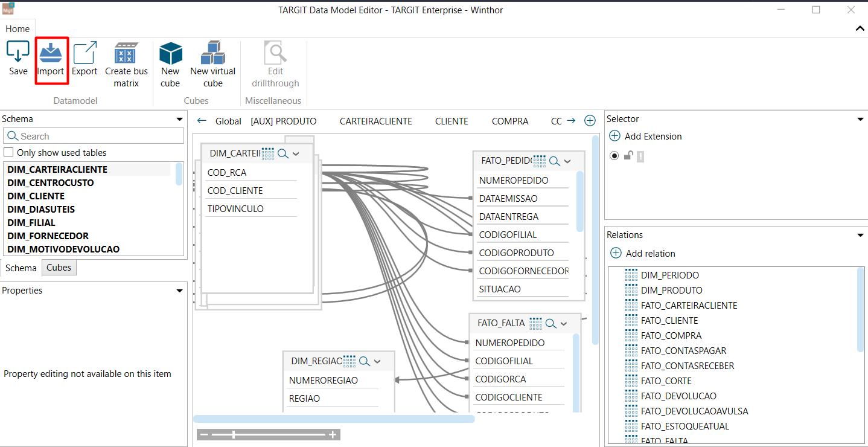
Task: Zoom out with the minus icon
Action: [x=204, y=434]
